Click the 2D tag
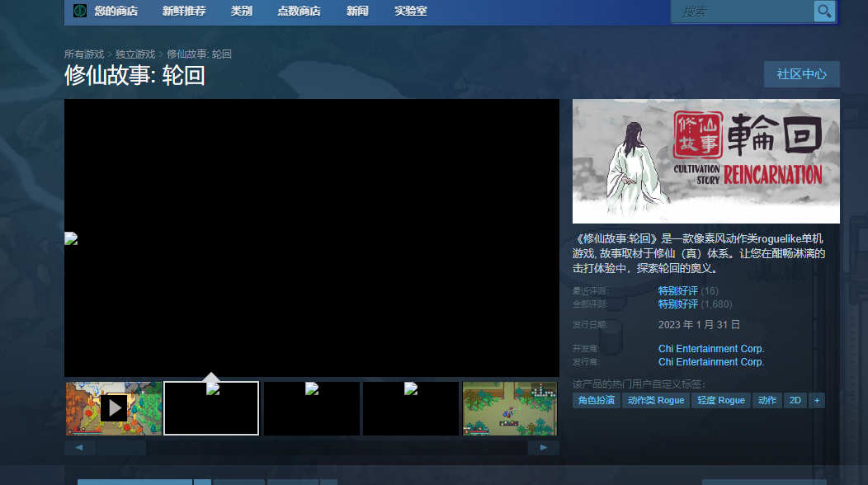868x485 pixels. tap(795, 400)
